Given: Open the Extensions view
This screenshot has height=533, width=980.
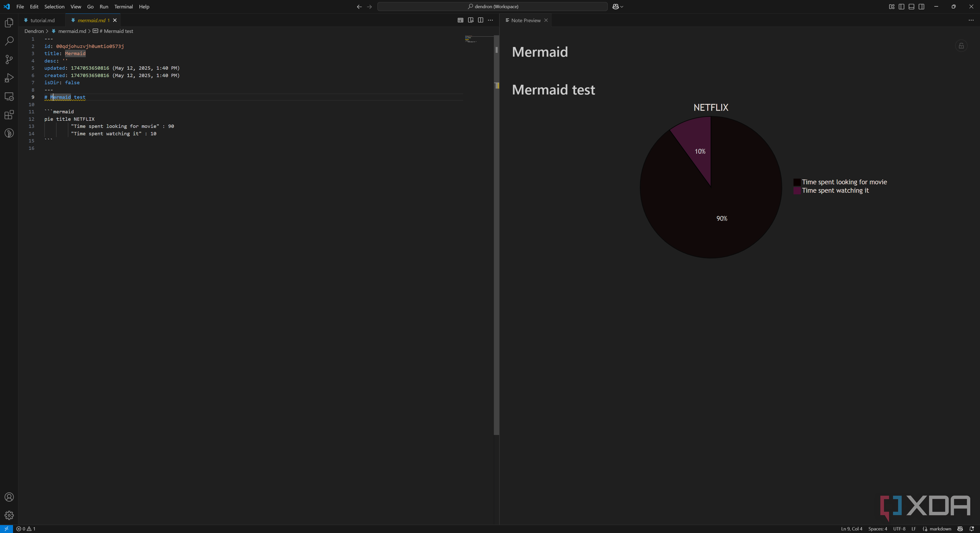Looking at the screenshot, I should pyautogui.click(x=9, y=115).
